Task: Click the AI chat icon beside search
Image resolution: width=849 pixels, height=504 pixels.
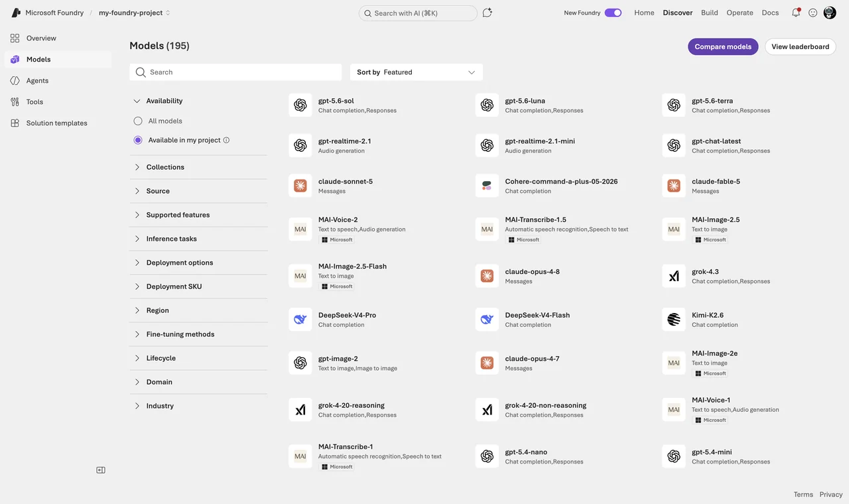Action: [x=488, y=13]
